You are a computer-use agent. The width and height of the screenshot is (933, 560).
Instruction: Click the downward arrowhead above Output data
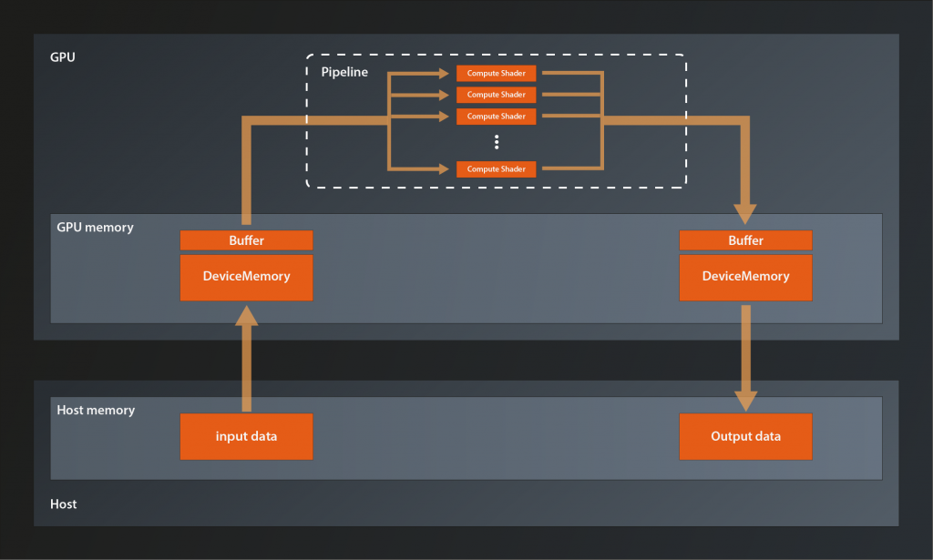tap(745, 399)
